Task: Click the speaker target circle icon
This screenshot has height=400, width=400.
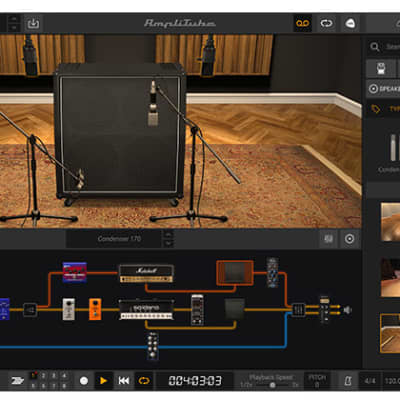Action: pyautogui.click(x=349, y=239)
